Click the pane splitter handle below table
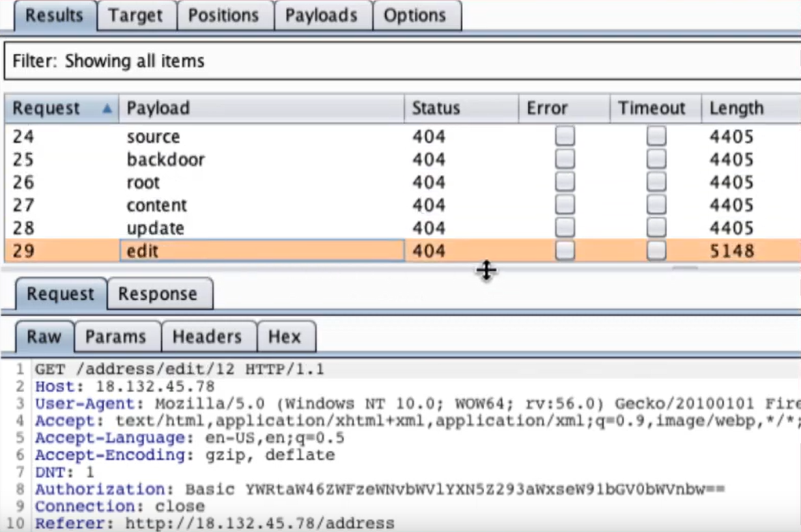Screen dimensions: 801x532 click(486, 270)
